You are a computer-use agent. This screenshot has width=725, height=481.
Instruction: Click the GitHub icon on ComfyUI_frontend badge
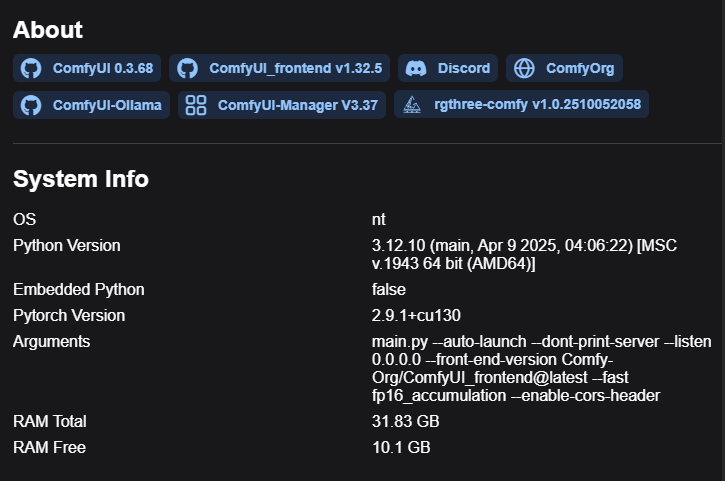click(x=187, y=68)
